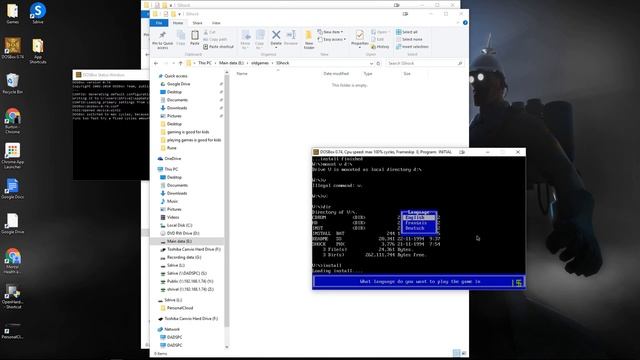Click Paste shortcut in the ribbon

click(x=218, y=47)
